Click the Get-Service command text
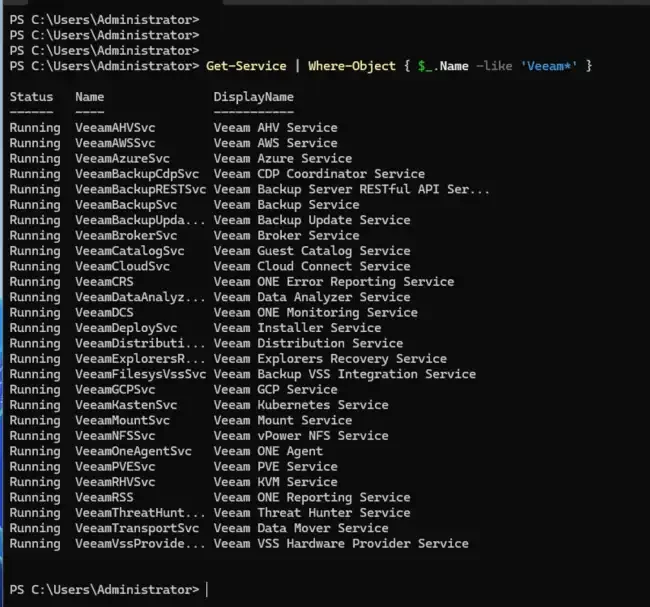The image size is (650, 607). [246, 66]
